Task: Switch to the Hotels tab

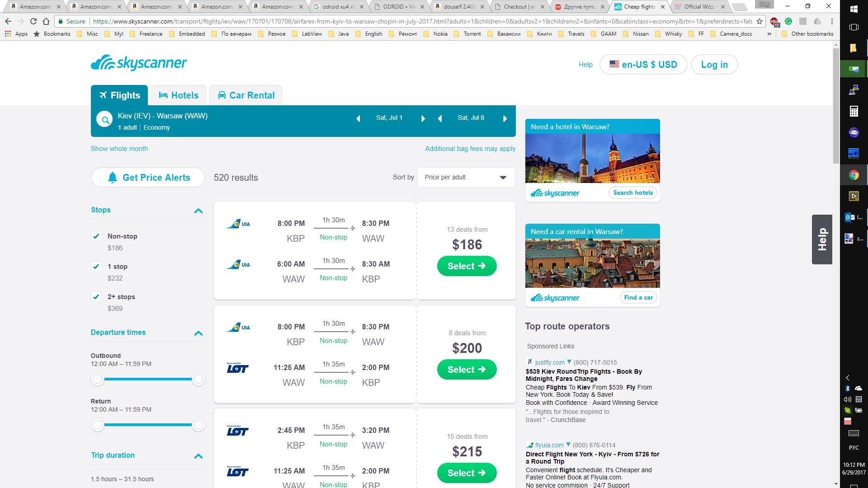Action: tap(179, 95)
